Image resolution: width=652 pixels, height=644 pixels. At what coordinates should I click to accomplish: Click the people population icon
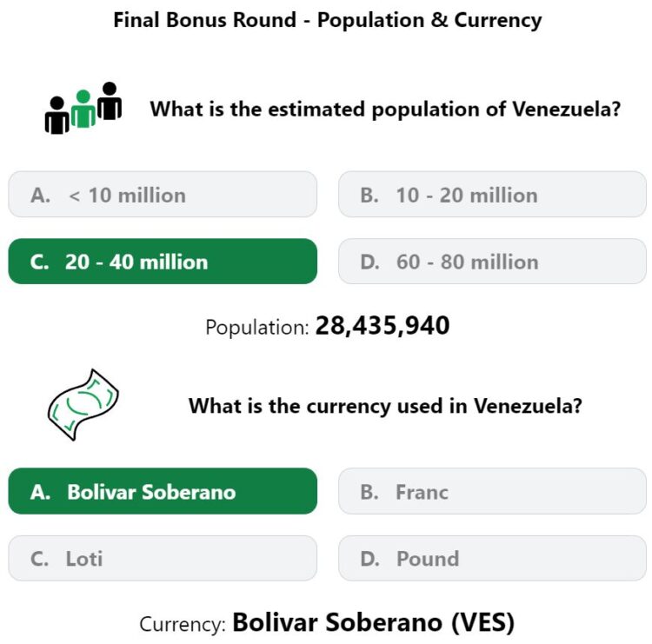pos(83,108)
